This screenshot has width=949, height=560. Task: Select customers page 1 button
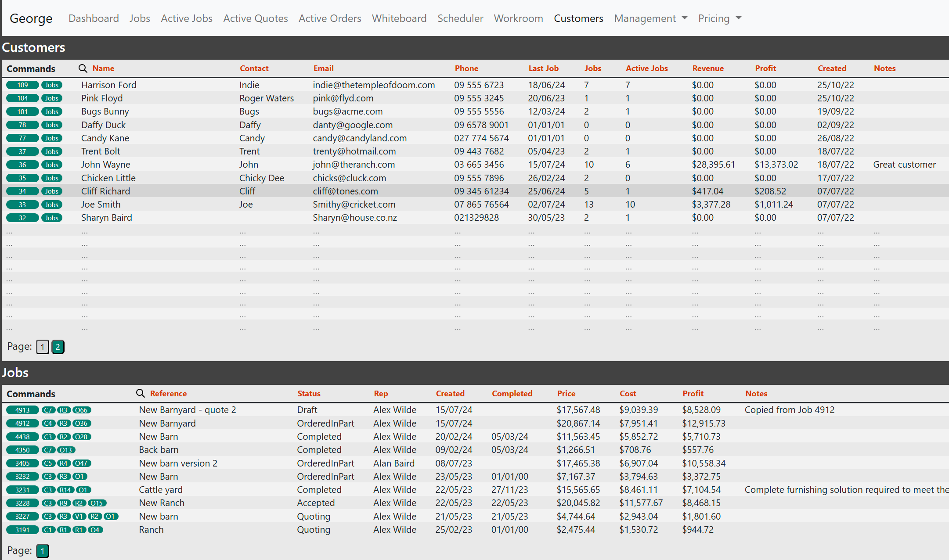click(x=42, y=347)
